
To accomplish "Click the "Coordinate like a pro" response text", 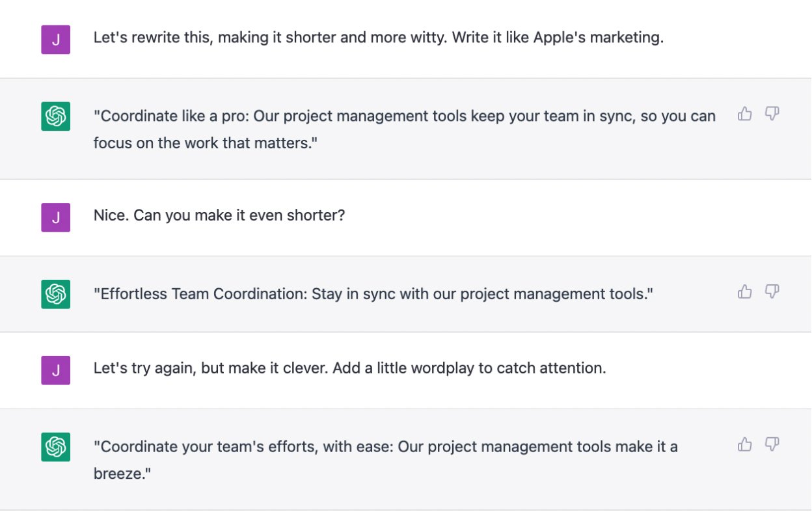I will point(405,129).
